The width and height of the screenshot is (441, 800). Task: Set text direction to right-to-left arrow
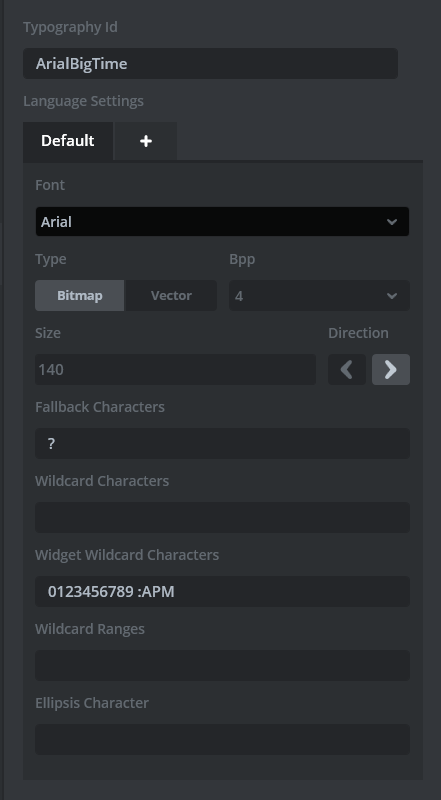(x=347, y=369)
